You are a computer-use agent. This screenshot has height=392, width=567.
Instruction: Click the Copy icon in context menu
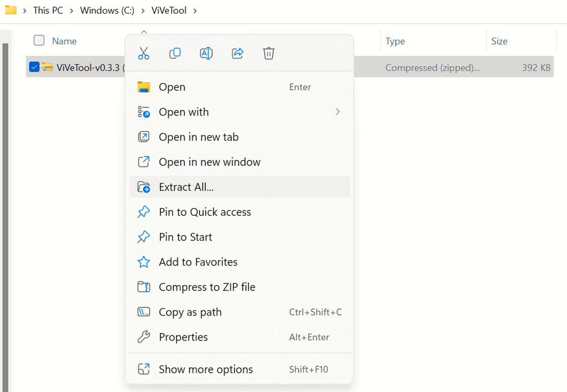[x=175, y=54]
